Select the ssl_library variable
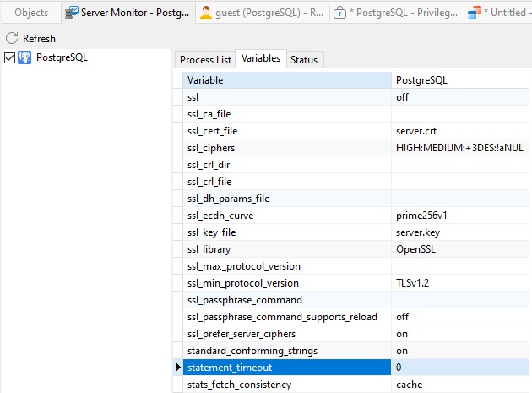This screenshot has height=393, width=532. [x=287, y=249]
